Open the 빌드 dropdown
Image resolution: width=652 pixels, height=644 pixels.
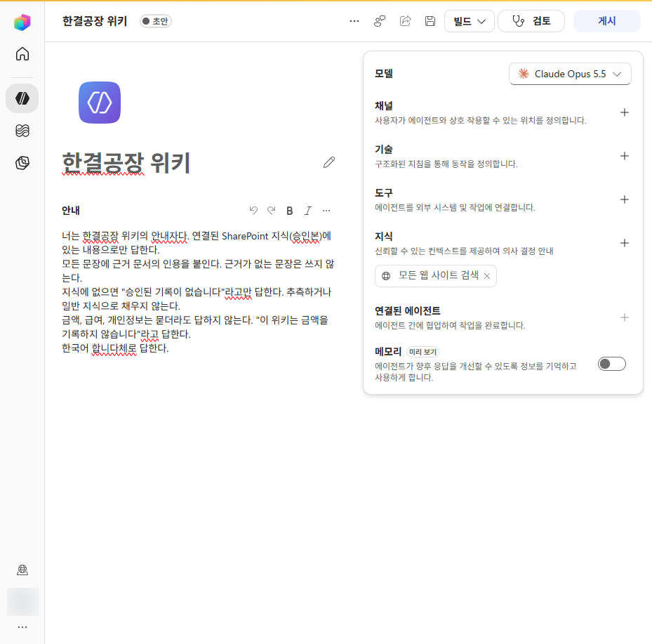(469, 21)
